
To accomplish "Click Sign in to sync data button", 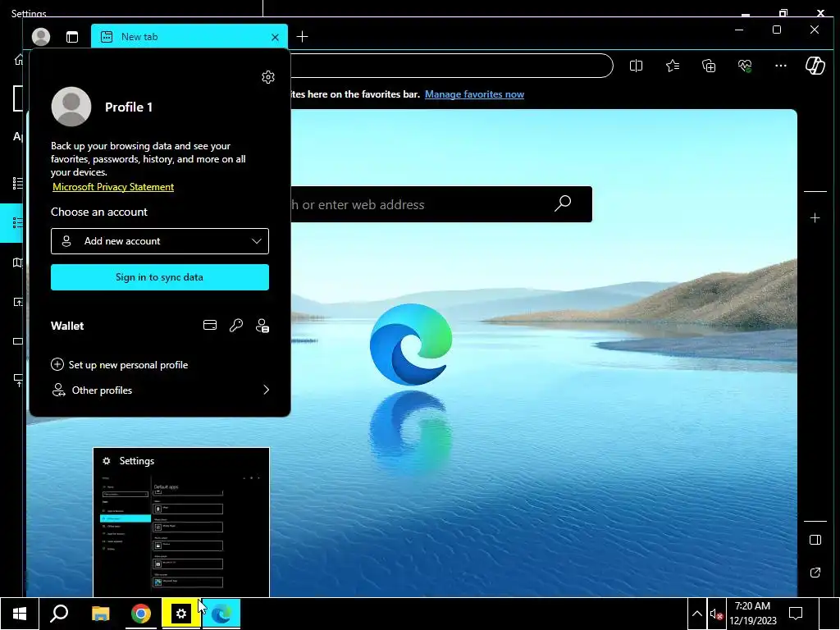I will pyautogui.click(x=160, y=277).
